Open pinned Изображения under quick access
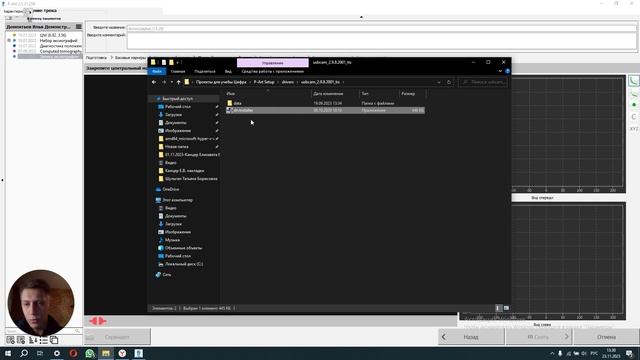640x360 pixels. tap(178, 131)
